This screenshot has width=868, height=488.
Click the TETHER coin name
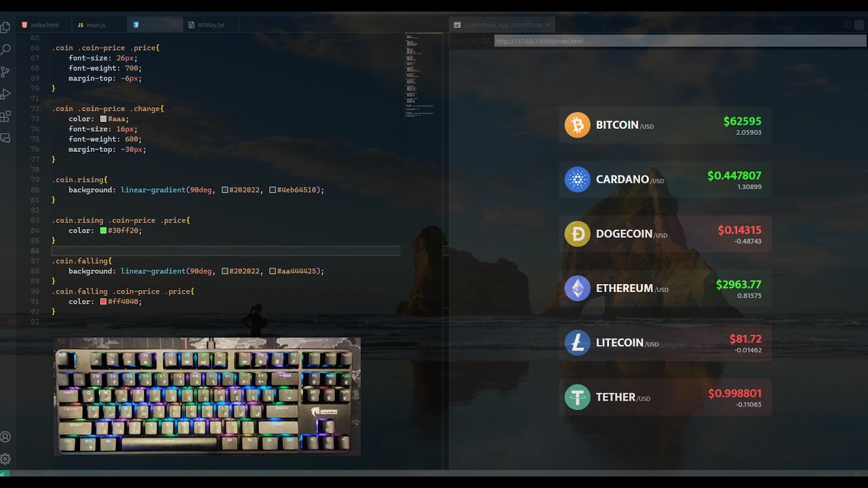click(616, 397)
